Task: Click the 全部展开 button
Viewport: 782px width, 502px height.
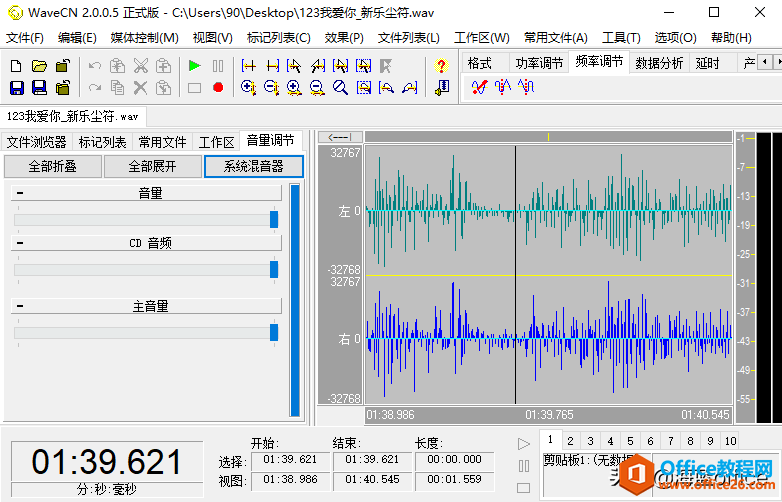Action: (153, 166)
